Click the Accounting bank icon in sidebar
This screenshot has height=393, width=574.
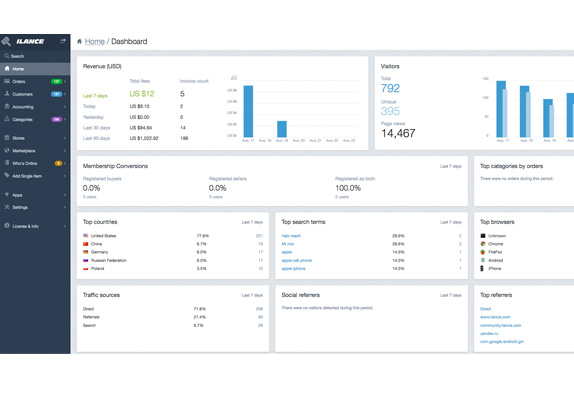pyautogui.click(x=7, y=106)
